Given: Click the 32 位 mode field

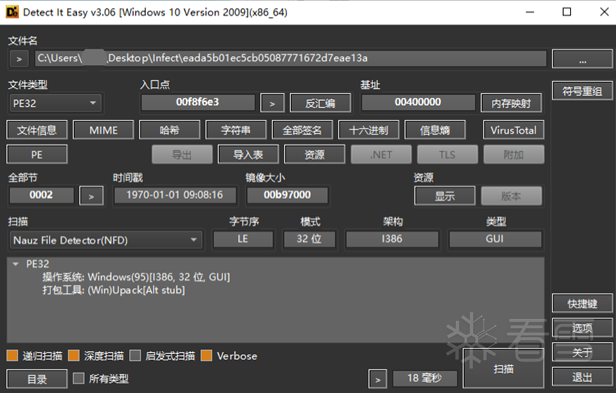Looking at the screenshot, I should click(x=309, y=239).
